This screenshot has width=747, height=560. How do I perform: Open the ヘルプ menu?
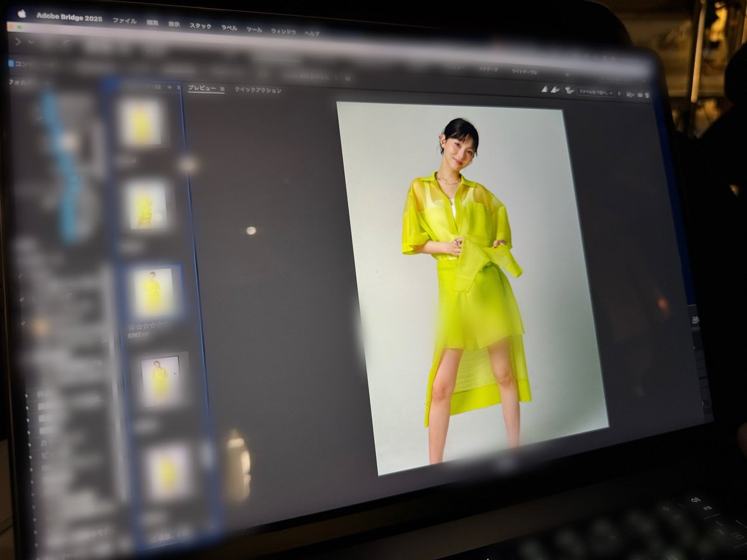tap(312, 34)
